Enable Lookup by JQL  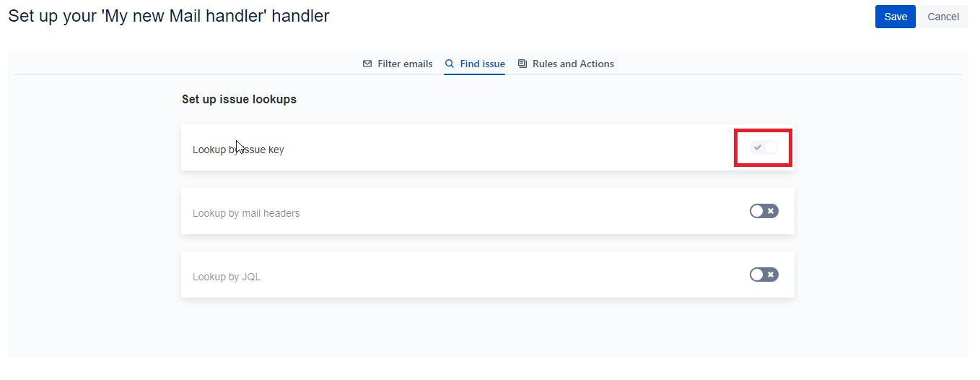coord(764,275)
